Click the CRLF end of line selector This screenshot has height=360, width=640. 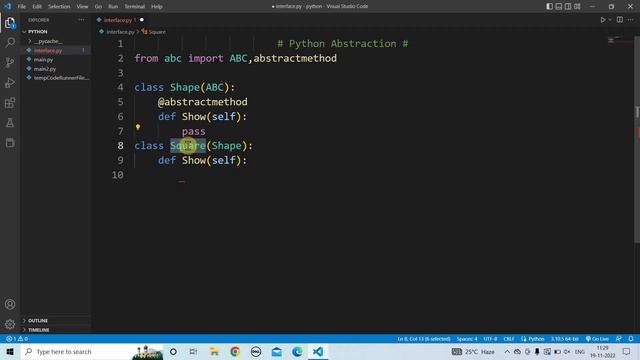[509, 339]
